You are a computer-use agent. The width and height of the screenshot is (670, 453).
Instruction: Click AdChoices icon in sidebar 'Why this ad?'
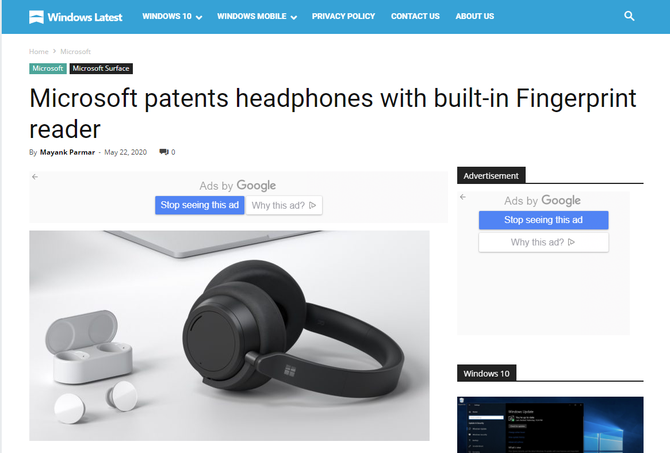coord(571,242)
